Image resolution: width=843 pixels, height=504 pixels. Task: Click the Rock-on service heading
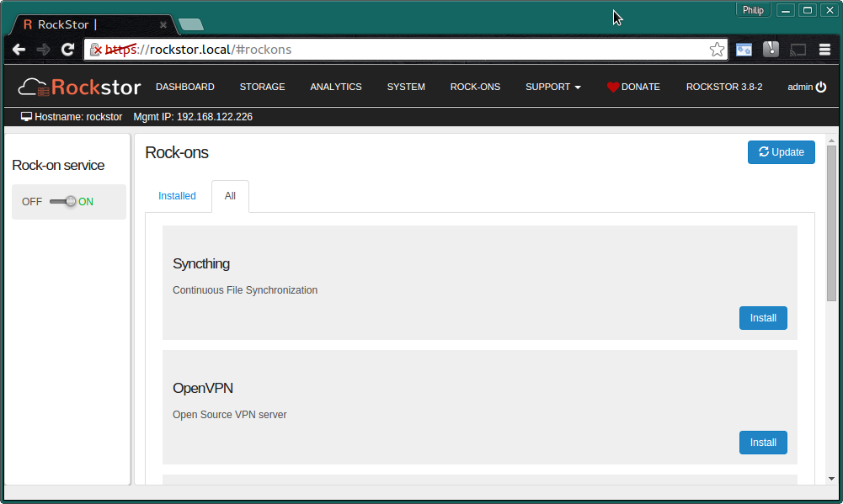coord(58,166)
